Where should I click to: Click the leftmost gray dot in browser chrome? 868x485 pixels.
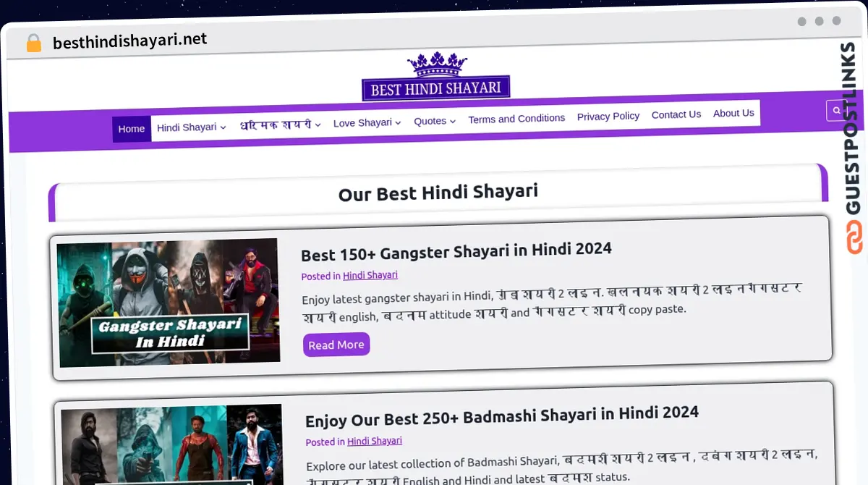(x=801, y=22)
